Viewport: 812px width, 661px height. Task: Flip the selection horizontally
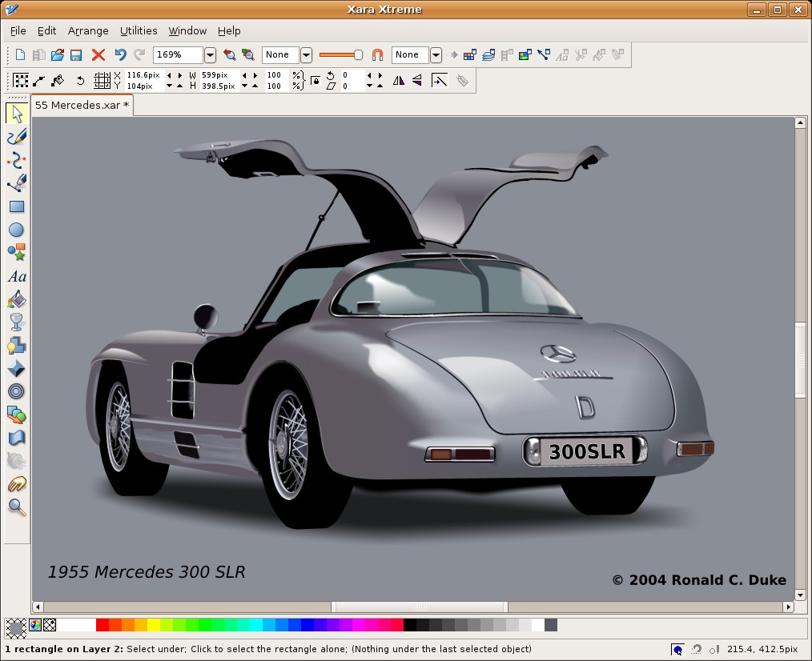[x=398, y=81]
